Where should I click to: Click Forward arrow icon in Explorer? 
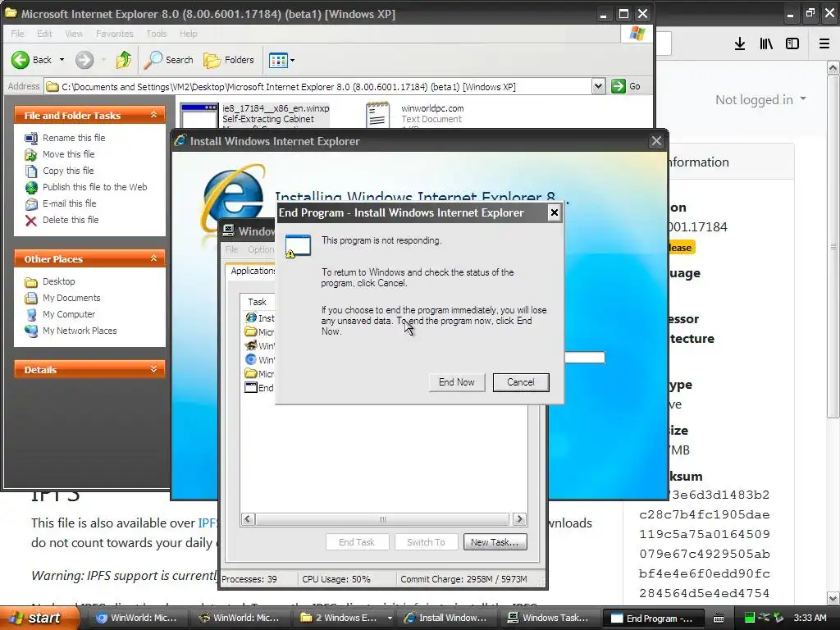[x=84, y=60]
